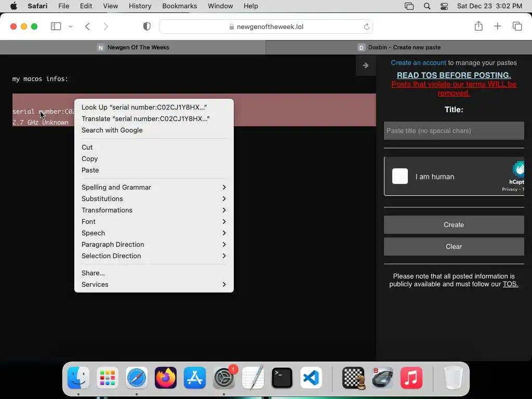532x399 pixels.
Task: Click the Clear button
Action: [x=454, y=247]
